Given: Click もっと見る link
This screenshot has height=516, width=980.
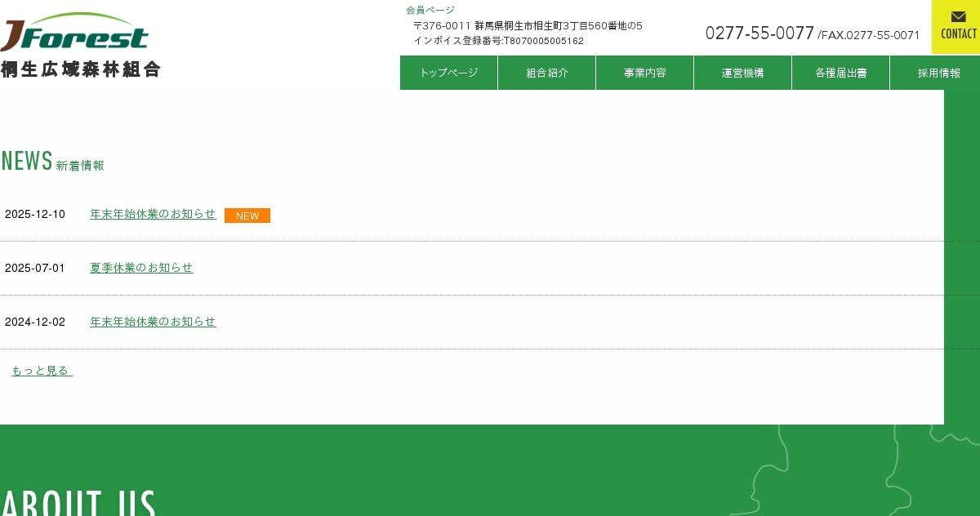Looking at the screenshot, I should coord(42,371).
